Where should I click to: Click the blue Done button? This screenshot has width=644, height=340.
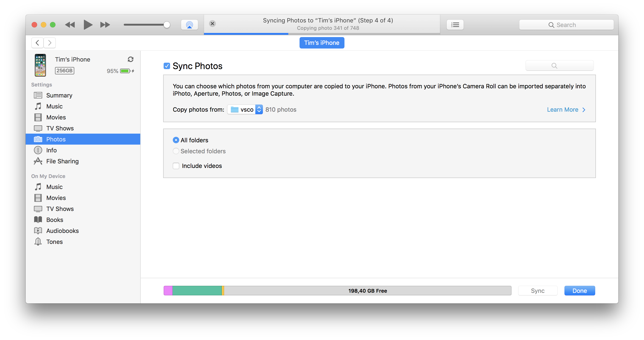click(579, 291)
